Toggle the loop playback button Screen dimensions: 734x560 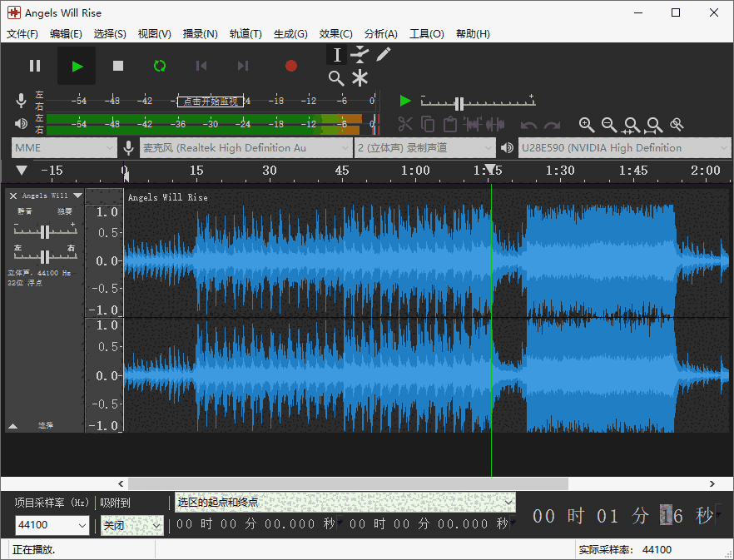tap(160, 66)
